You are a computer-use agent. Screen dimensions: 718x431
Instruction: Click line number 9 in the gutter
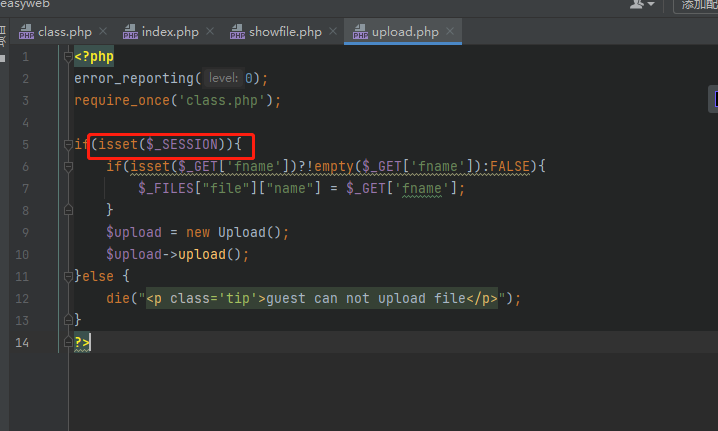tap(25, 233)
